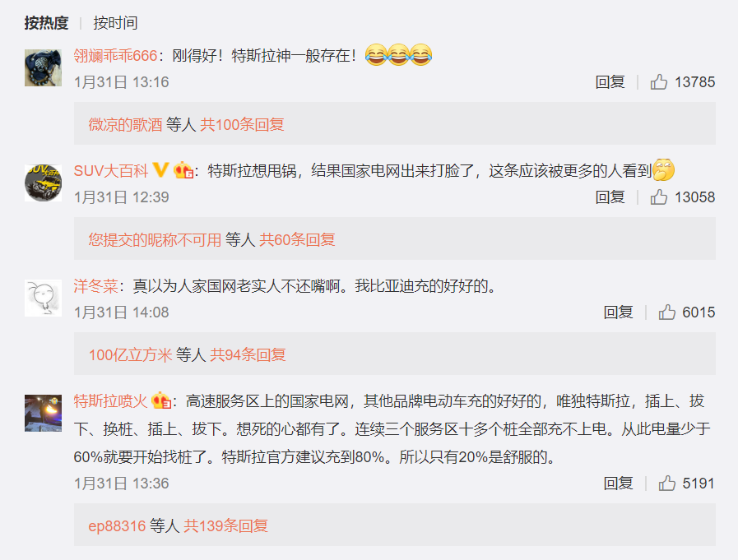
Task: Click the yellow V verified badge
Action: 161,170
